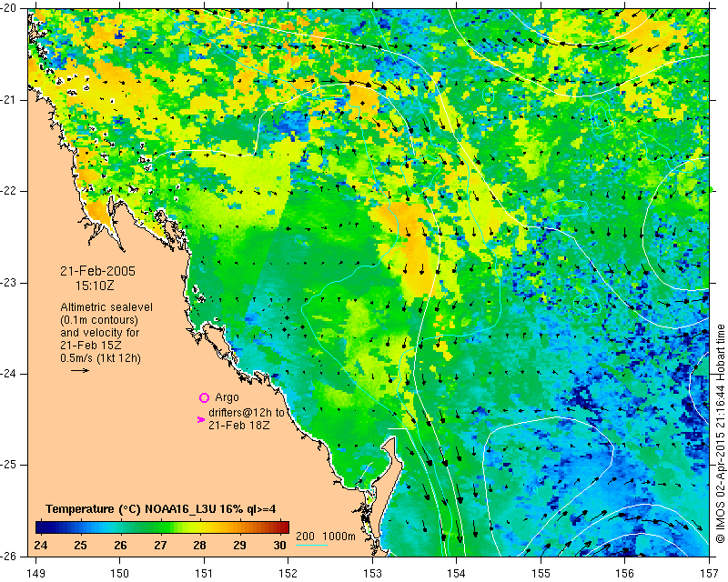
Task: Click the latitude axis label '-26'
Action: [x=9, y=556]
